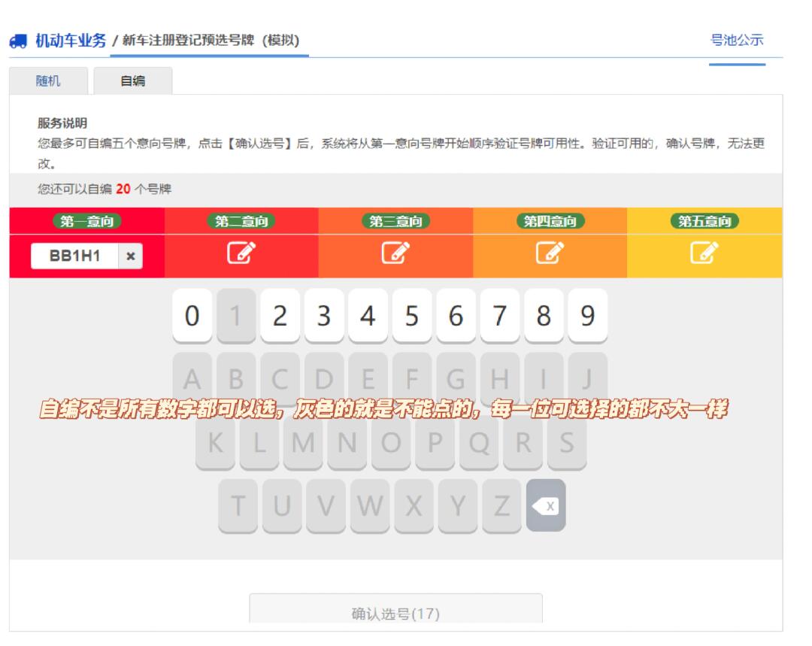Tap letter key J
Screen dimensions: 812x646
[x=587, y=379]
